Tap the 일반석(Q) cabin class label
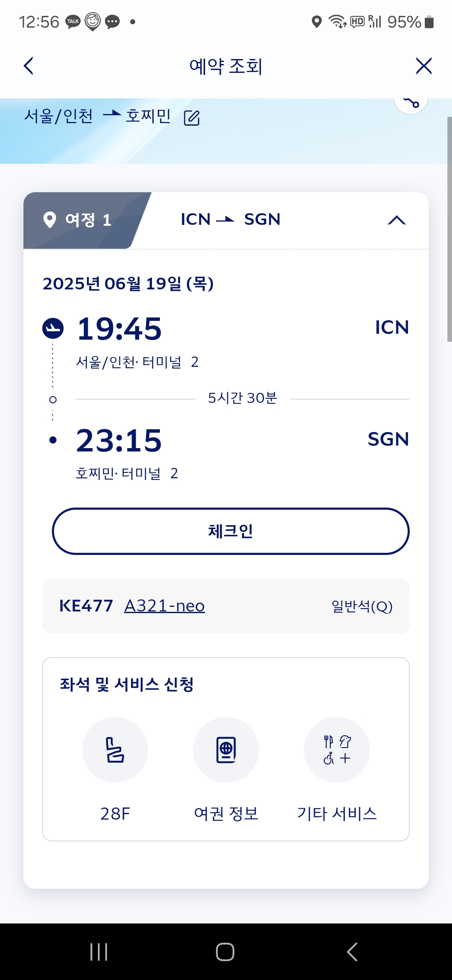This screenshot has height=980, width=452. (x=362, y=606)
